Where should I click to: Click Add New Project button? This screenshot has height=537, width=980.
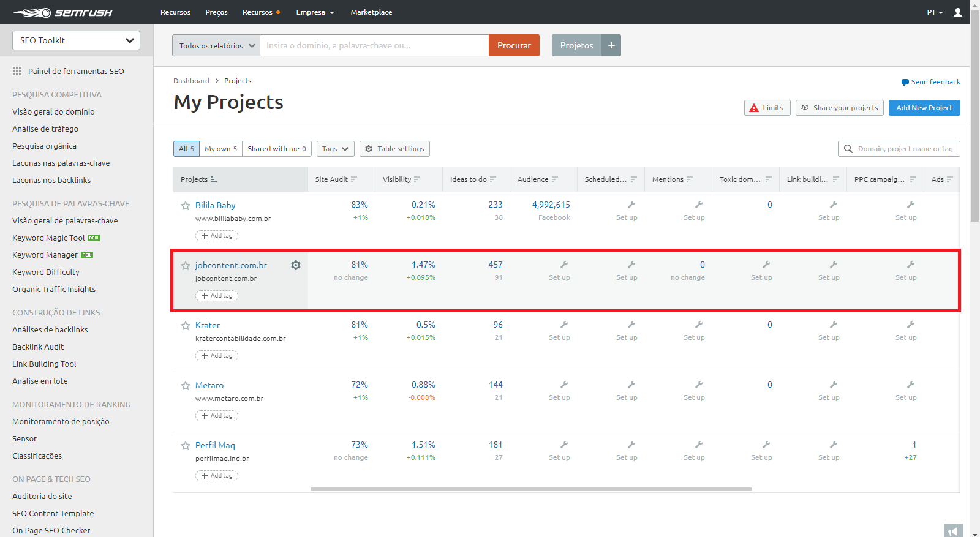(x=924, y=108)
